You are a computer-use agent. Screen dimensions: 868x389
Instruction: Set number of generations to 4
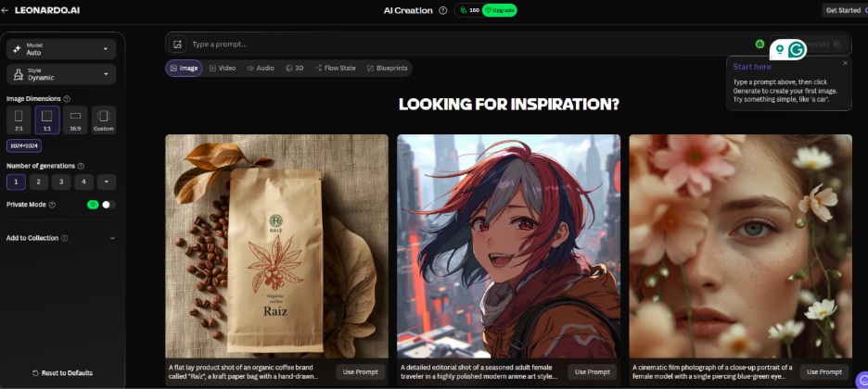click(x=84, y=182)
